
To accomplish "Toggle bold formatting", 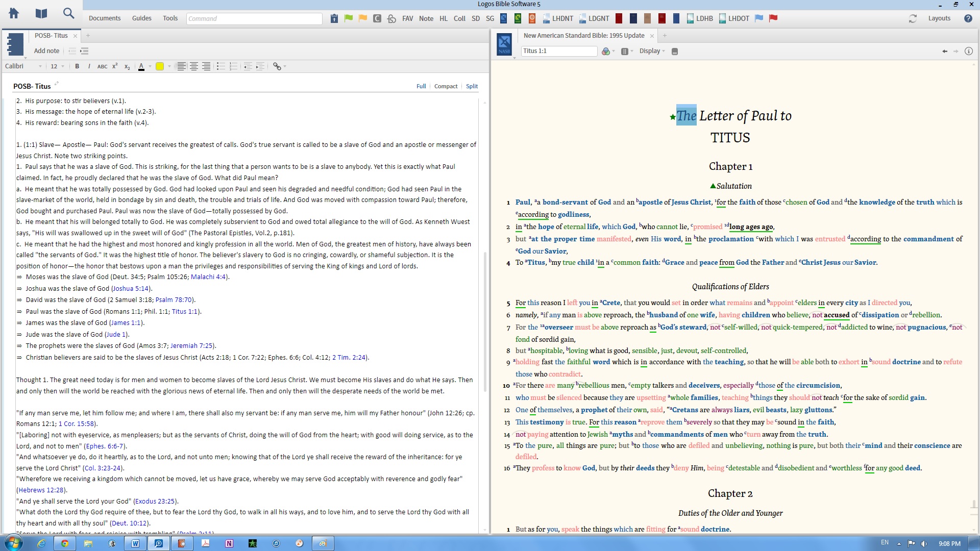I will 77,66.
